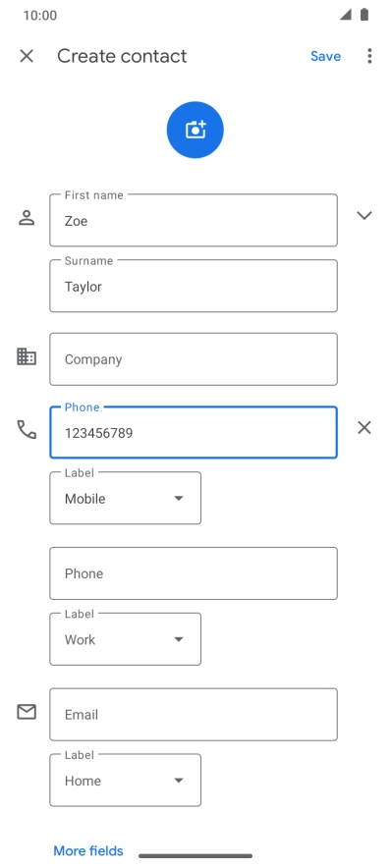Image resolution: width=391 pixels, height=868 pixels.
Task: Tap the battery status icon
Action: pyautogui.click(x=363, y=15)
